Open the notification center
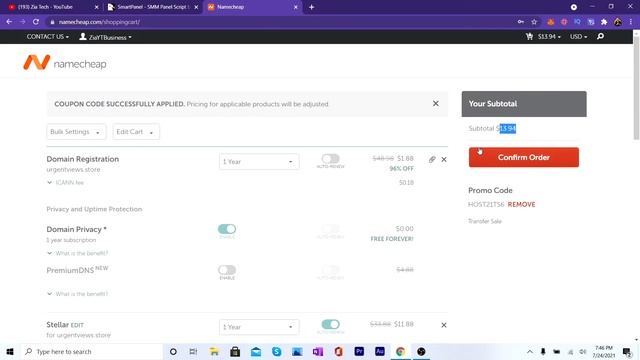This screenshot has height=360, width=640. tap(627, 351)
